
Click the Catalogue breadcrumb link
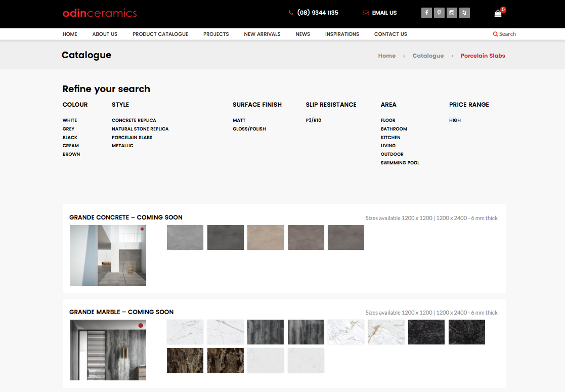[428, 56]
